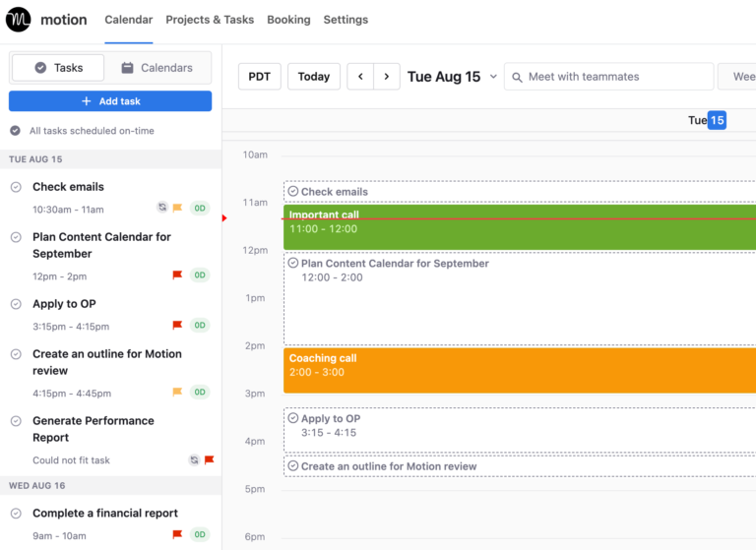Mark Check emails task as complete
The width and height of the screenshot is (756, 550).
pyautogui.click(x=16, y=187)
